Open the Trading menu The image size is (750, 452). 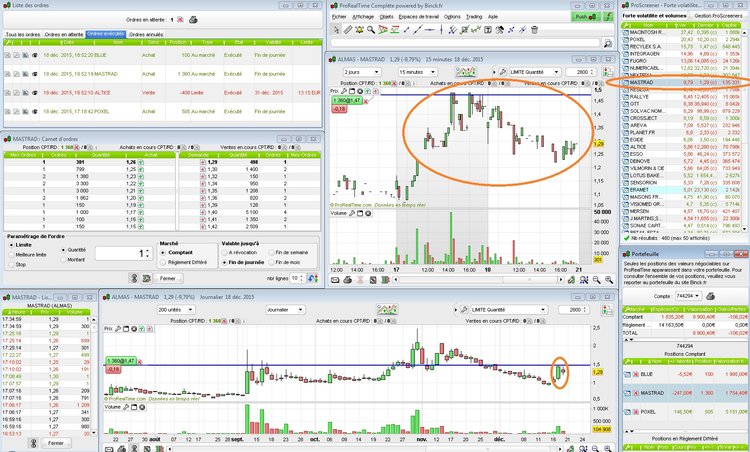474,17
